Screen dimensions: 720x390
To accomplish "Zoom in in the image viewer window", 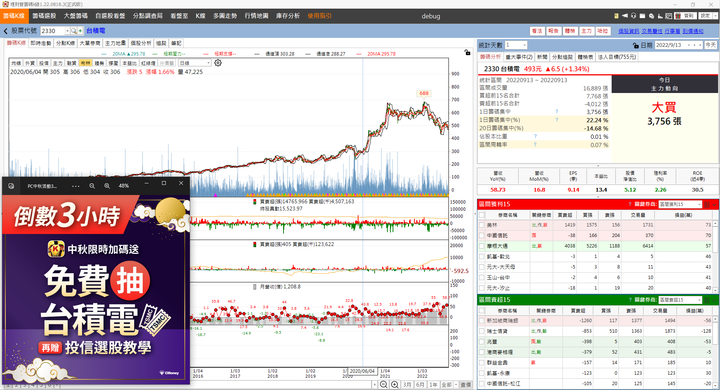I will tap(107, 186).
